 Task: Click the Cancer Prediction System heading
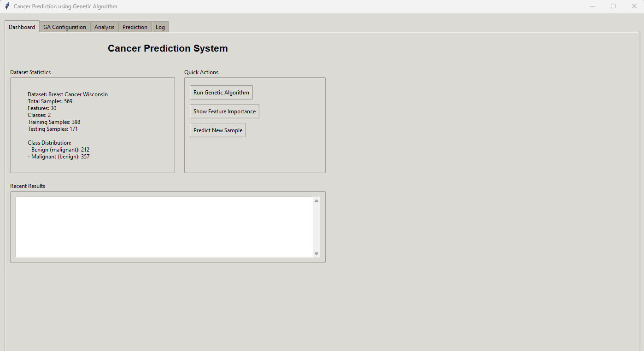(168, 48)
